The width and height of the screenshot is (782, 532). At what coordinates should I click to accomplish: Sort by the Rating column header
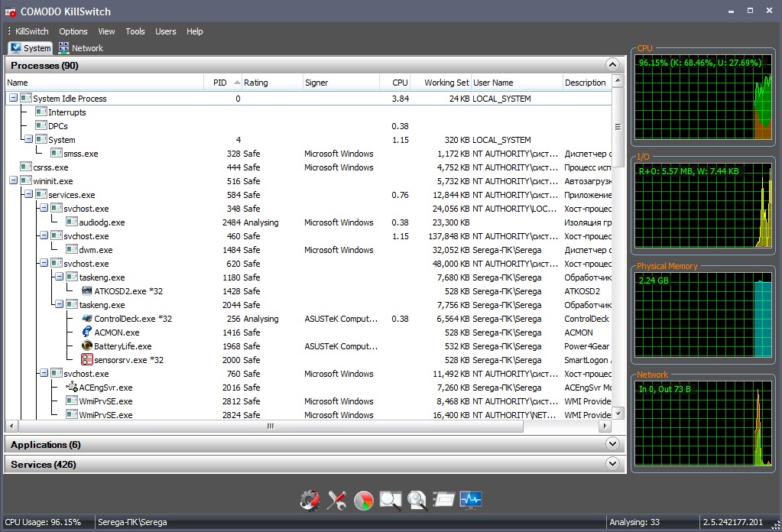click(x=272, y=83)
